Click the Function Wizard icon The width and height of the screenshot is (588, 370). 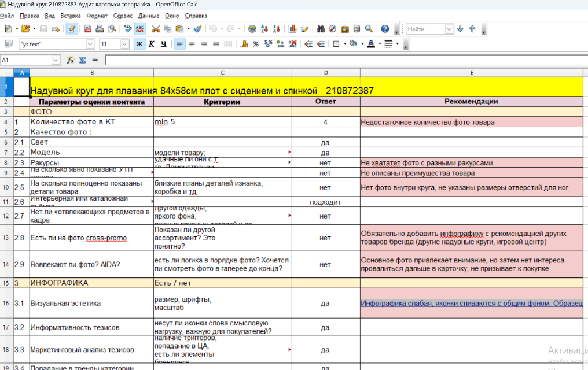click(70, 60)
